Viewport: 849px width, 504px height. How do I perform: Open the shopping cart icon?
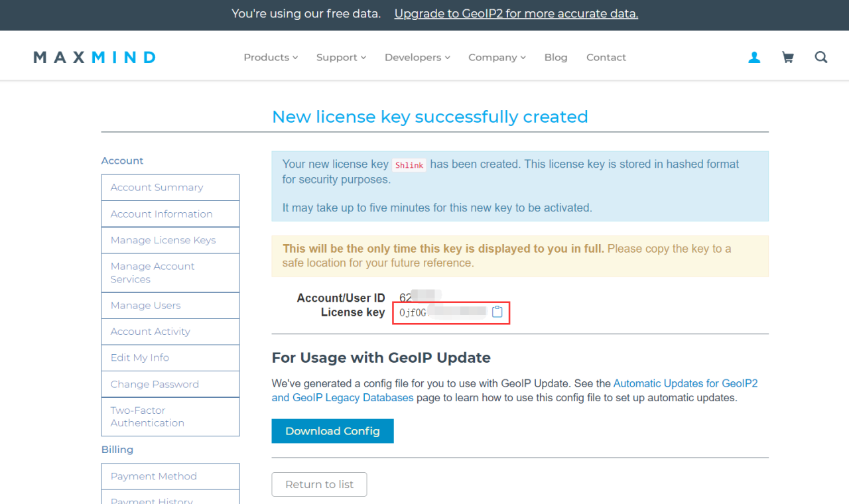pyautogui.click(x=788, y=58)
